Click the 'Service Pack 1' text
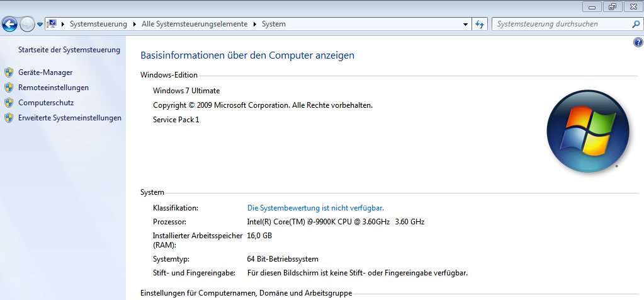 coord(176,120)
